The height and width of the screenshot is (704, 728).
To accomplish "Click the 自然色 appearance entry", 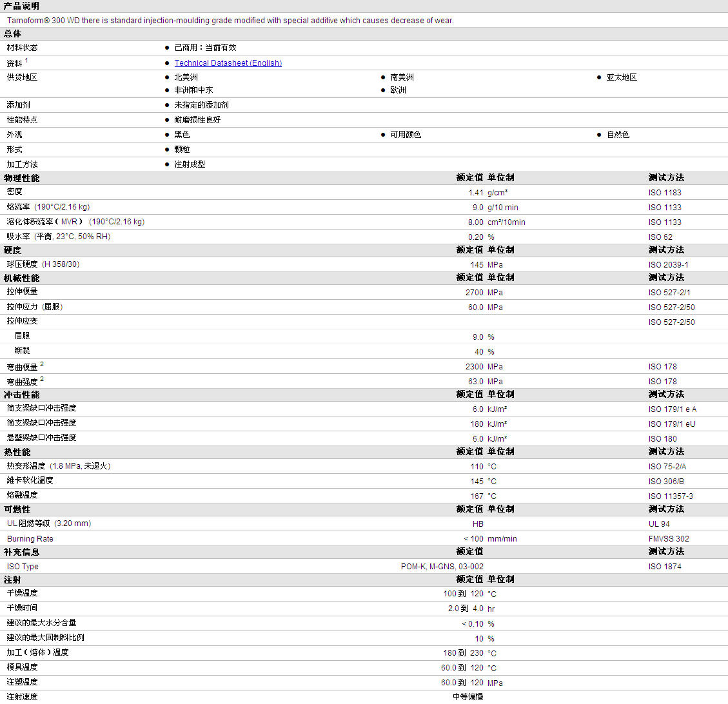I will click(x=618, y=135).
